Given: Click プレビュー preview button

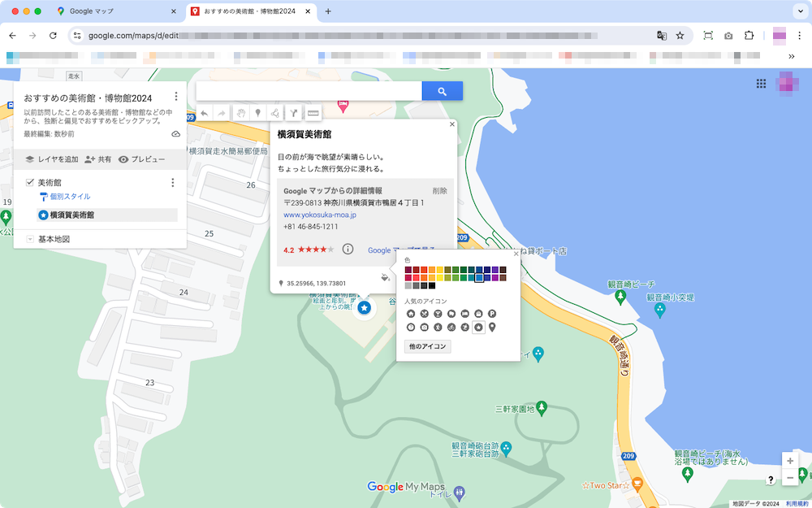Looking at the screenshot, I should [141, 159].
